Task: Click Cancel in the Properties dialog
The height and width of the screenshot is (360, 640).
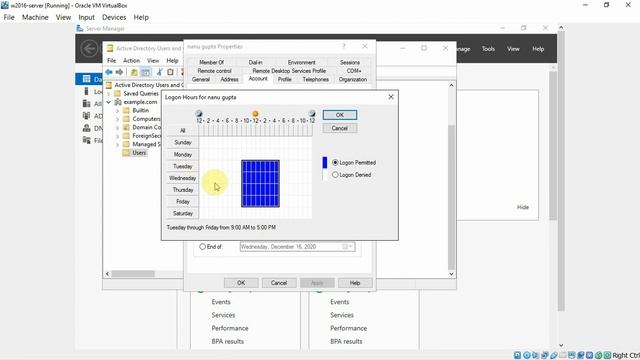Action: [x=279, y=283]
